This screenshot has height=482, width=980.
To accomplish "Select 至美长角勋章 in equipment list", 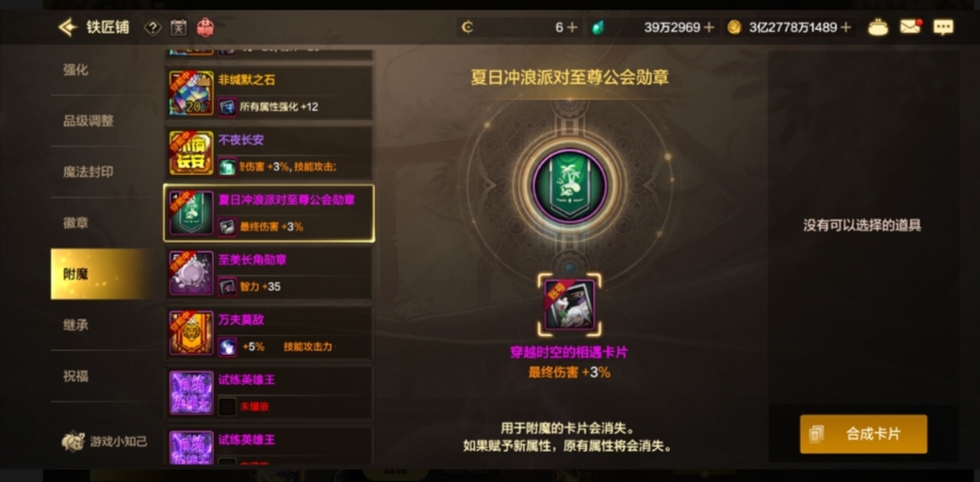I will click(269, 273).
